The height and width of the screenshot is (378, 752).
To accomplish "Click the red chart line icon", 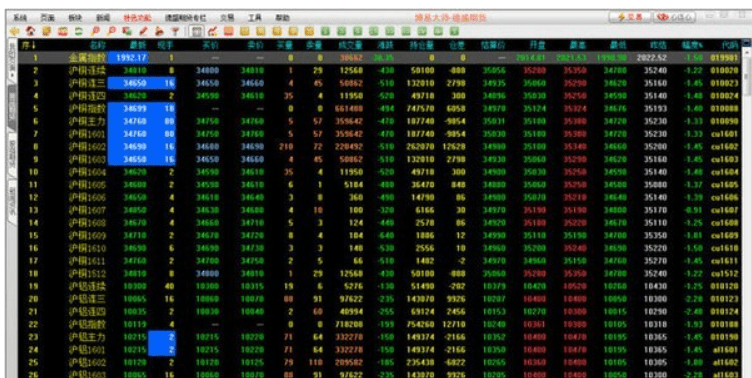I will [212, 31].
